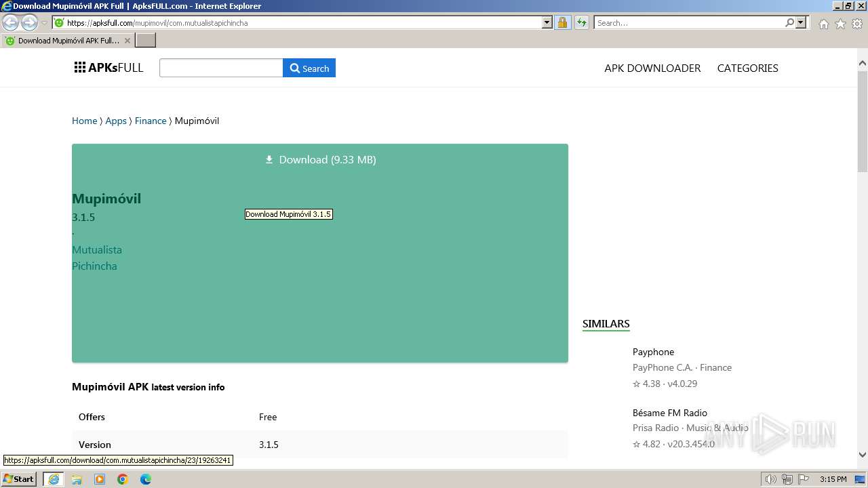Open the Edge taskbar icon

[x=146, y=479]
